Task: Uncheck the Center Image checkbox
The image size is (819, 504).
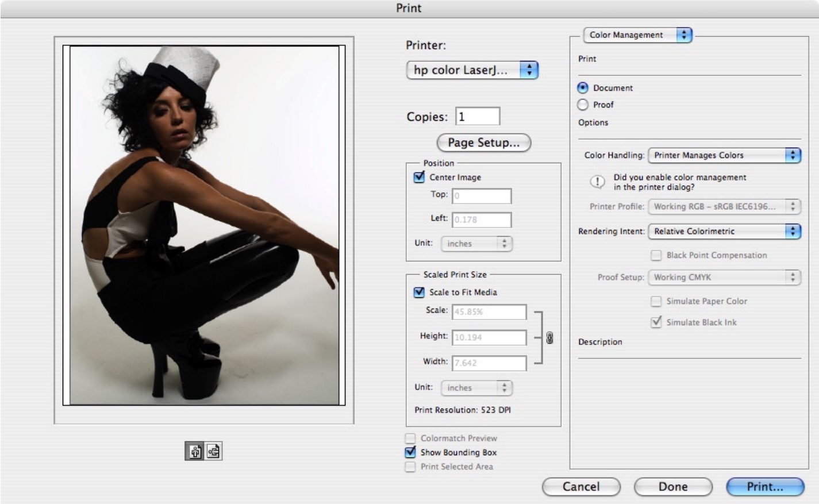Action: [x=419, y=178]
